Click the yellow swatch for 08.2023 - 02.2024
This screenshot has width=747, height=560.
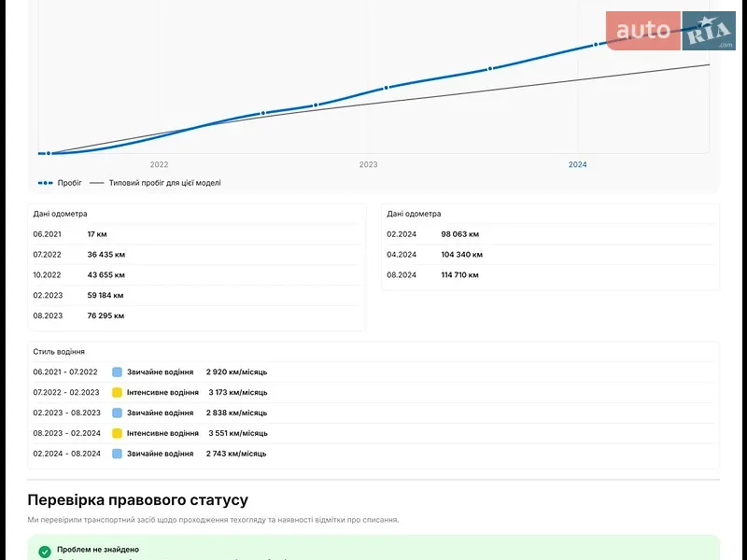click(118, 433)
